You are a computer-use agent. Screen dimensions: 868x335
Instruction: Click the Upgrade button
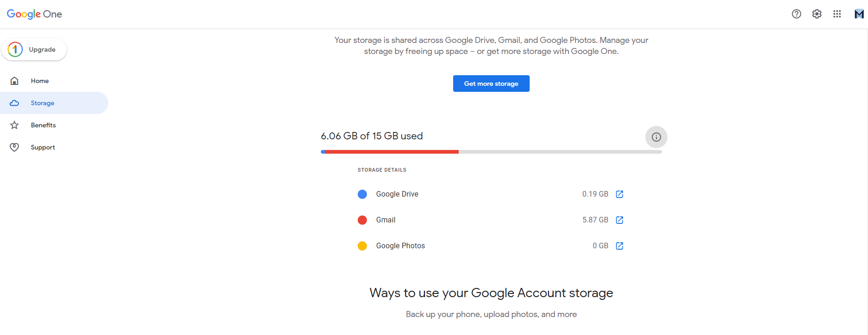coord(35,49)
